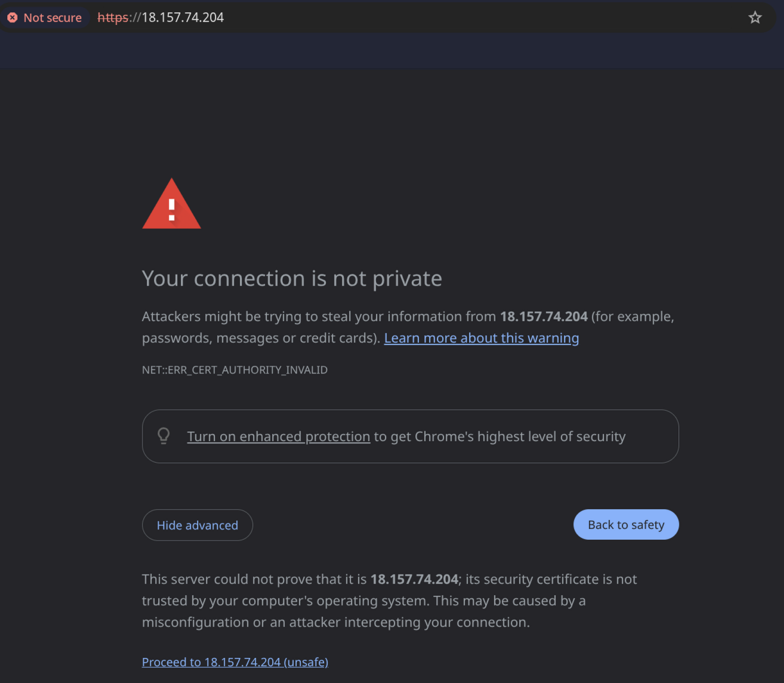Click the red X icon in the Not secure badge
Screen dimensions: 784x683
12,17
